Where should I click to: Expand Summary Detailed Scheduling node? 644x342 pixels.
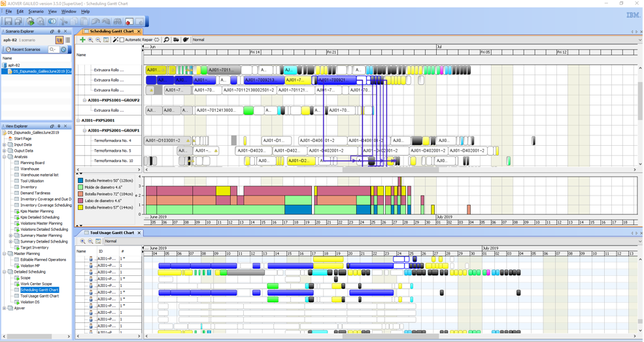(10, 241)
